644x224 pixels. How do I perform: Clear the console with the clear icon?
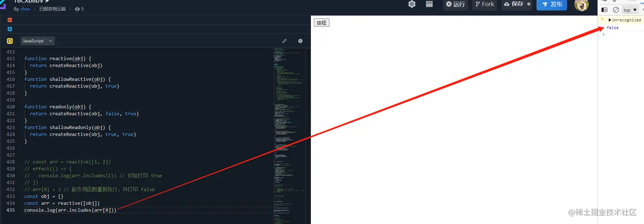point(616,10)
